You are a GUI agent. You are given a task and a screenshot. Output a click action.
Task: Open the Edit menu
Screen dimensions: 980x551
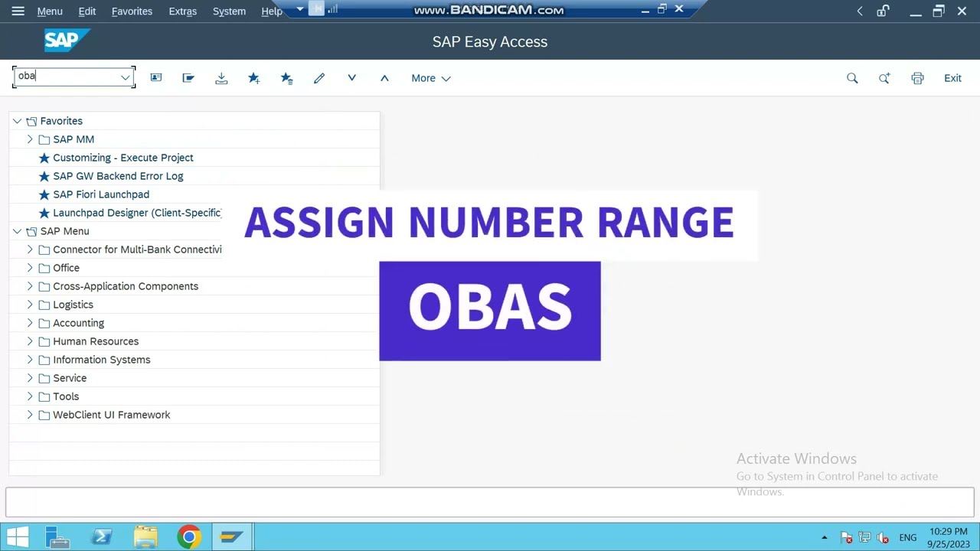point(87,11)
